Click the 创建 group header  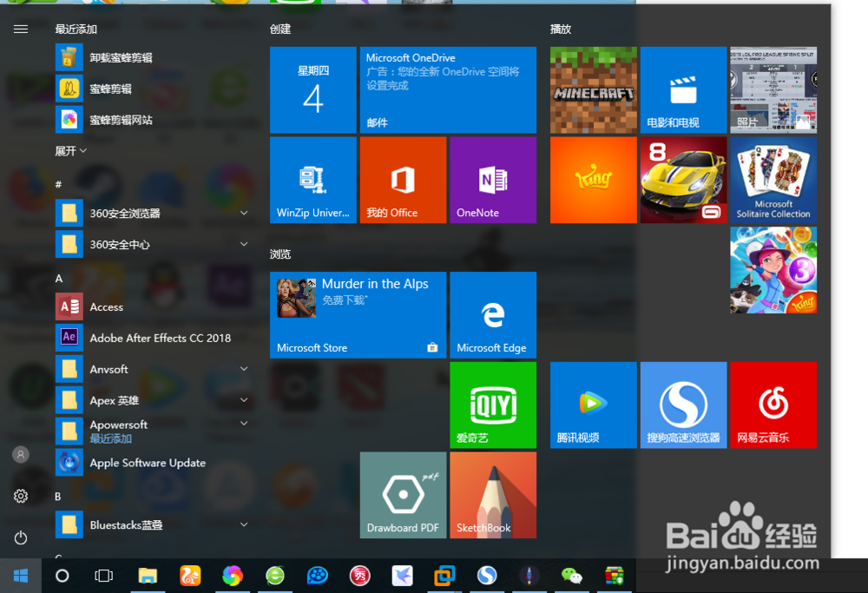pyautogui.click(x=280, y=29)
